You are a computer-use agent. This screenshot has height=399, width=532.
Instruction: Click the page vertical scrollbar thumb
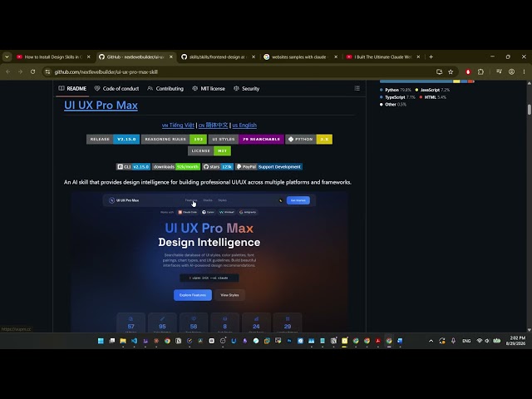pos(529,110)
